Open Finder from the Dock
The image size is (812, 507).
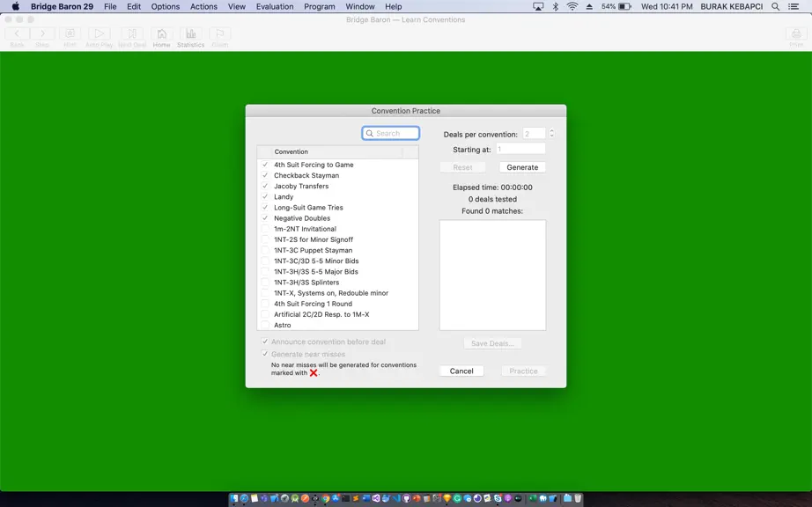pos(233,498)
